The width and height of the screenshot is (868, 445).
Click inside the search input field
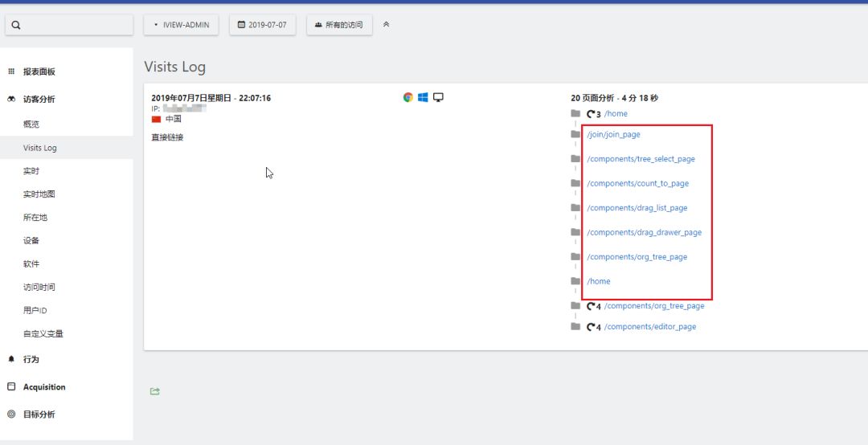coord(69,25)
